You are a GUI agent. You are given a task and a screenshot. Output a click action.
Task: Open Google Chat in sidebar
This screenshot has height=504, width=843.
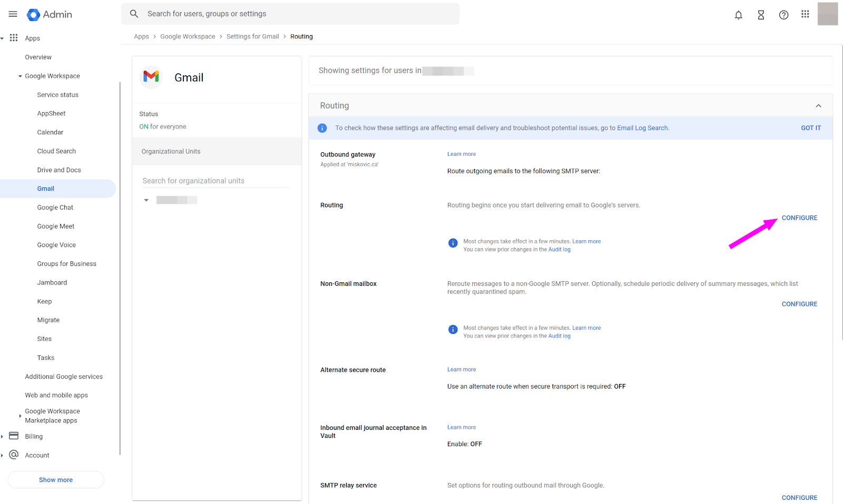[x=55, y=207]
